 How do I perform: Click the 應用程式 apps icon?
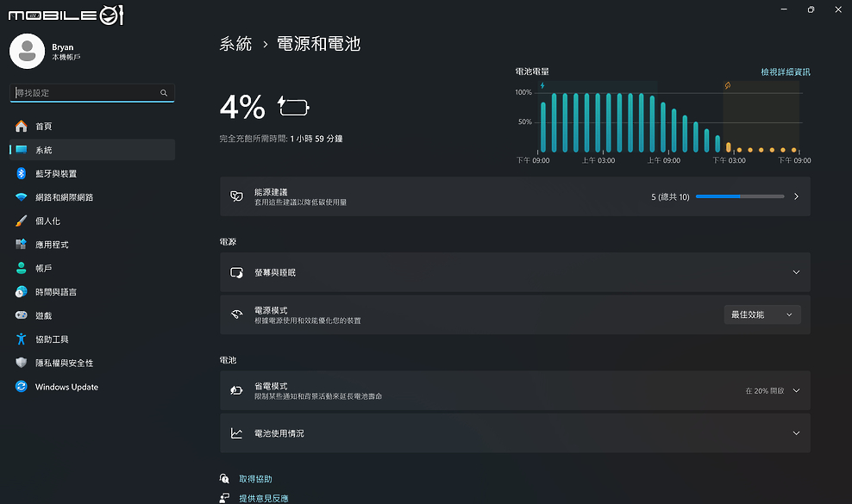[22, 245]
